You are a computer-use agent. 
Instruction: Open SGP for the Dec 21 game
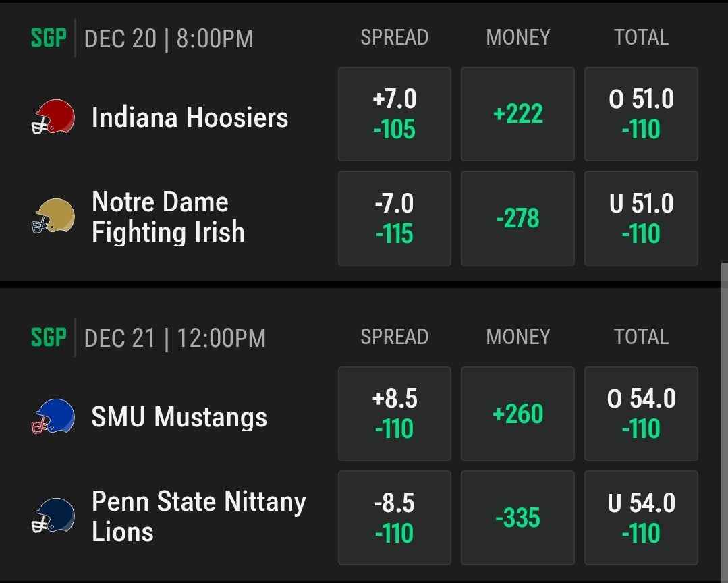(x=49, y=337)
